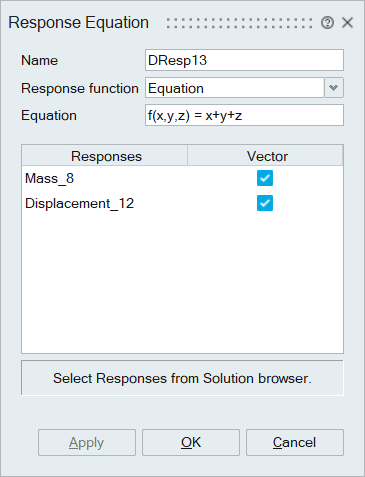Click into the Equation formula field
Image resolution: width=365 pixels, height=477 pixels.
(244, 115)
